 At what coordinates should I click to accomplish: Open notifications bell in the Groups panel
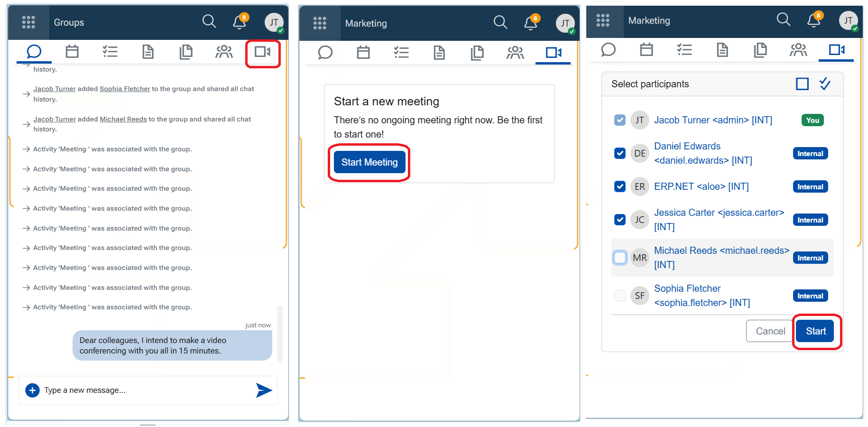(240, 22)
